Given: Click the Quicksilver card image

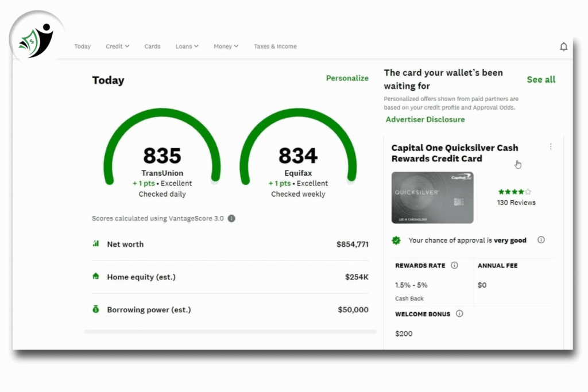Looking at the screenshot, I should pos(432,197).
